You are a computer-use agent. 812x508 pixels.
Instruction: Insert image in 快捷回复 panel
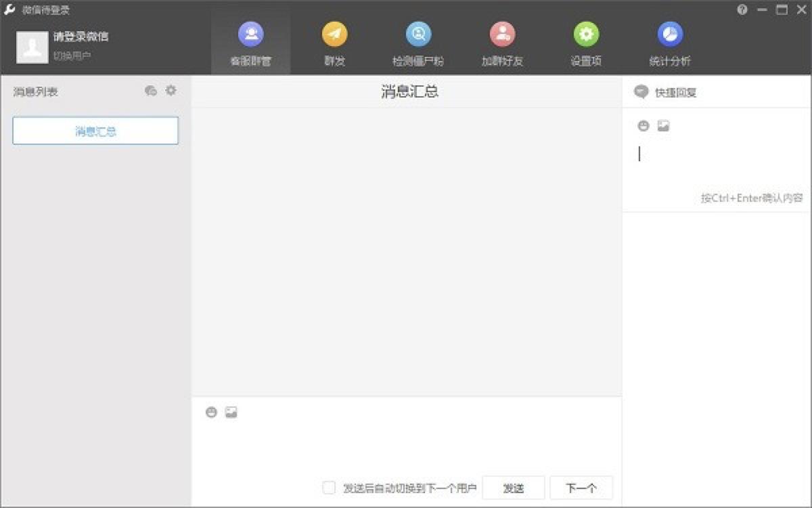pyautogui.click(x=663, y=126)
